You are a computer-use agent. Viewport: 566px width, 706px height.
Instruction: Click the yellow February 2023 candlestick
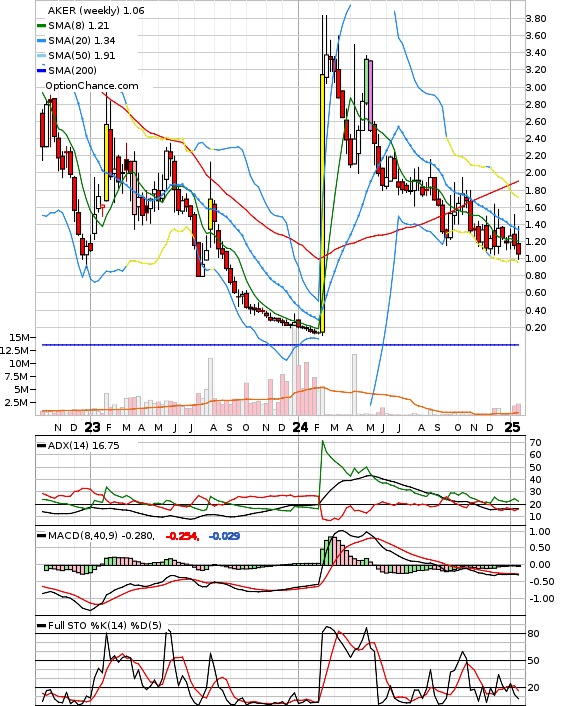[x=107, y=163]
